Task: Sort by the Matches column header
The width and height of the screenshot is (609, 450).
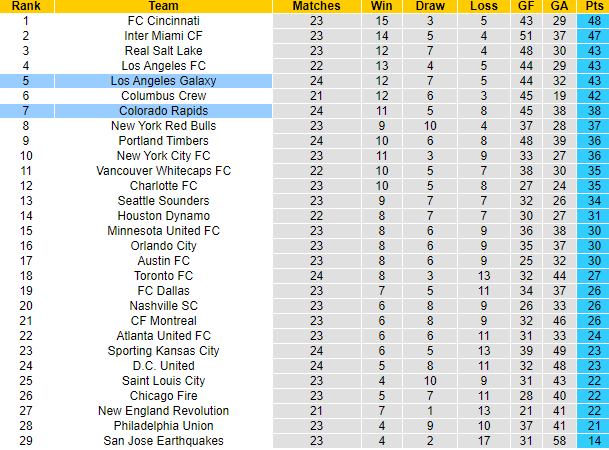Action: (x=316, y=6)
